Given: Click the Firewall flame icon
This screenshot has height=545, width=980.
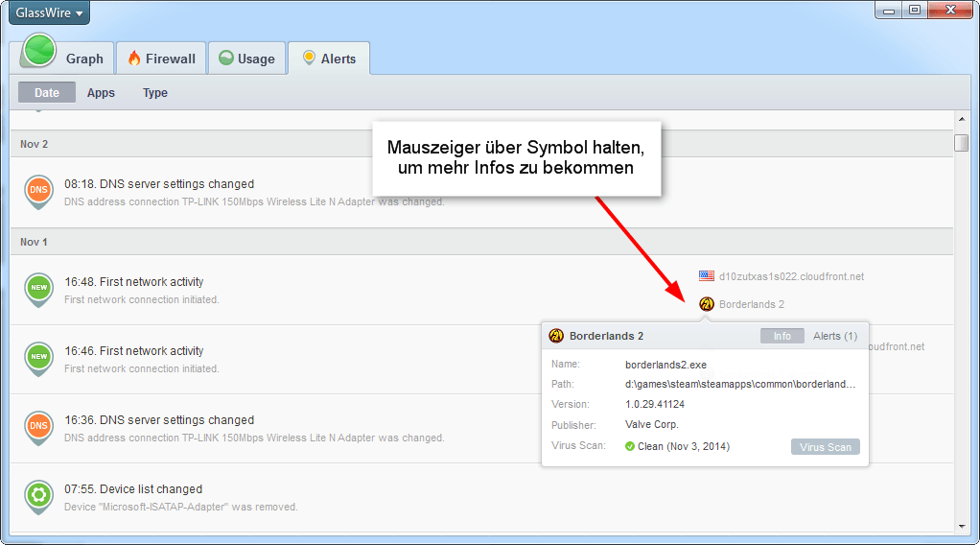Looking at the screenshot, I should pos(134,59).
